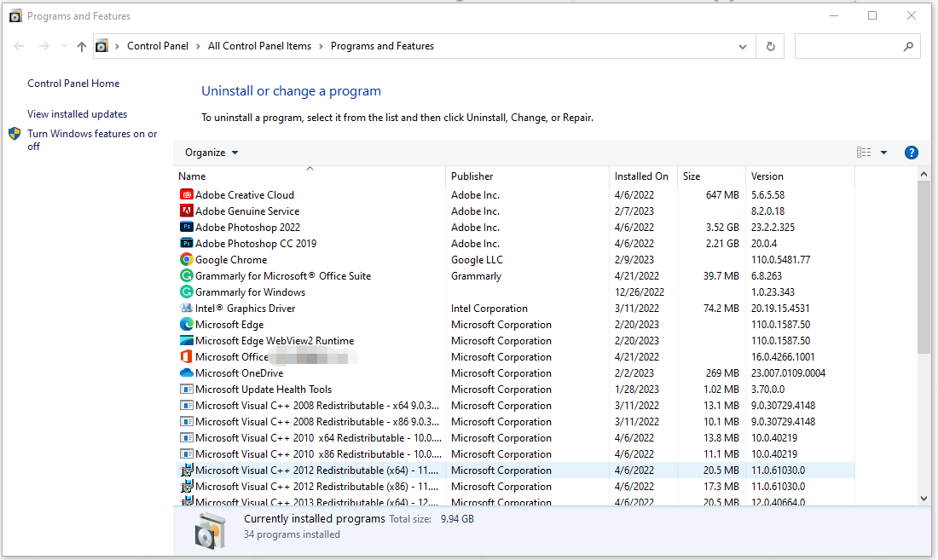
Task: Click Google LLC publisher cell
Action: (477, 259)
